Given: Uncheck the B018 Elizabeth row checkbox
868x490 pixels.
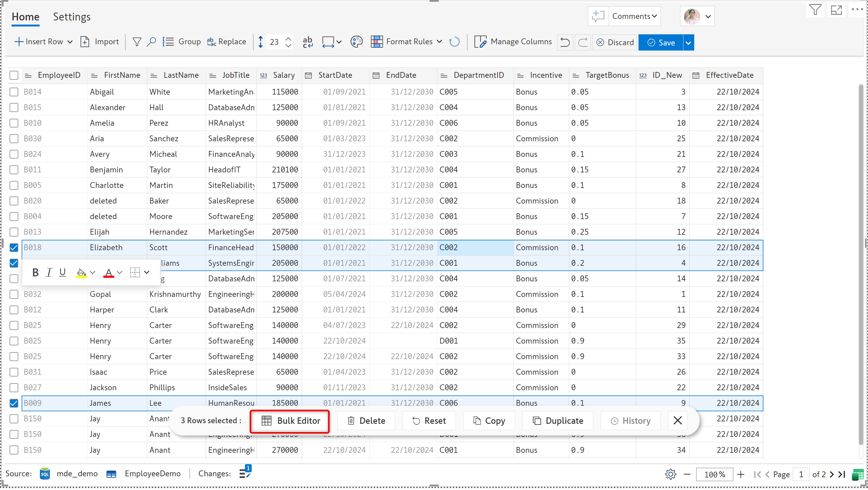Looking at the screenshot, I should (x=14, y=248).
